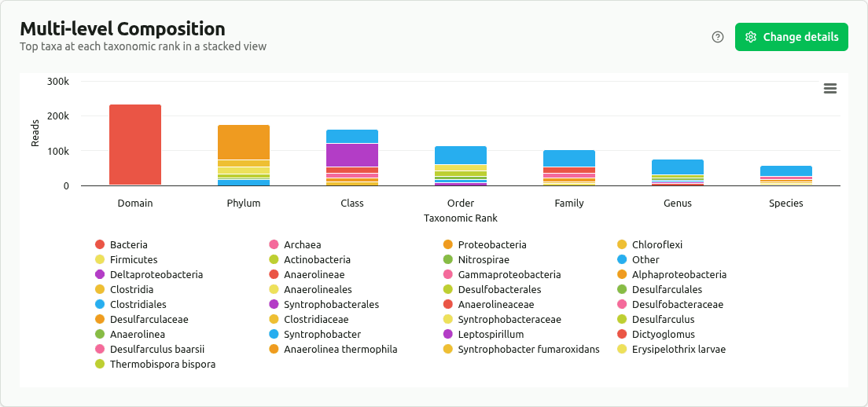
Task: Click the help question mark icon
Action: pos(717,37)
